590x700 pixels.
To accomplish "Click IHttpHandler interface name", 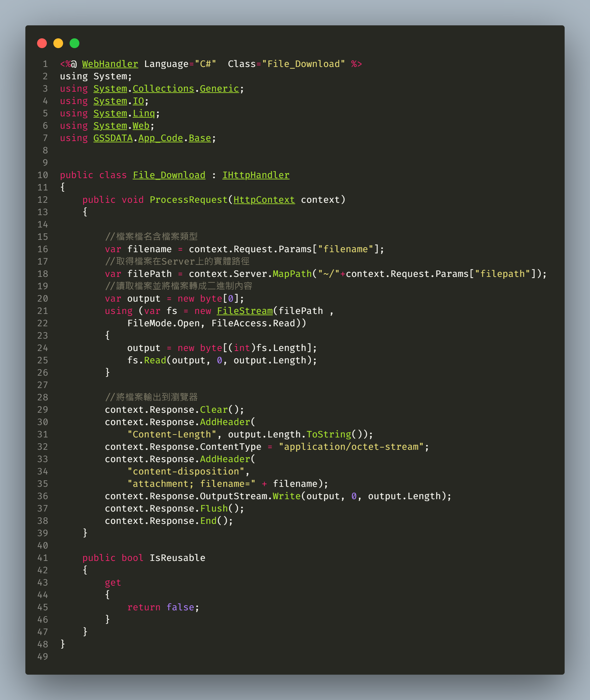I will click(256, 175).
